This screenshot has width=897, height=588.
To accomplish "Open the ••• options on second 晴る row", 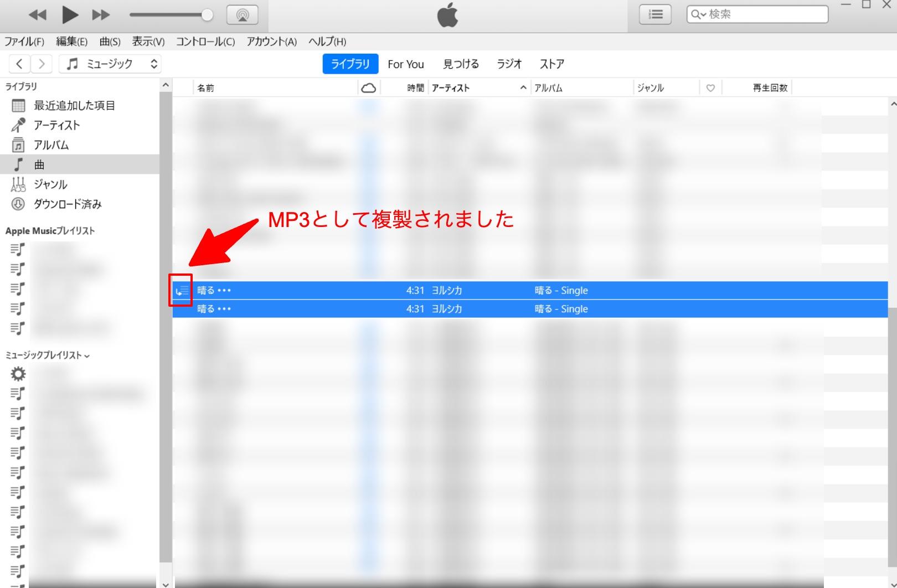I will 224,309.
